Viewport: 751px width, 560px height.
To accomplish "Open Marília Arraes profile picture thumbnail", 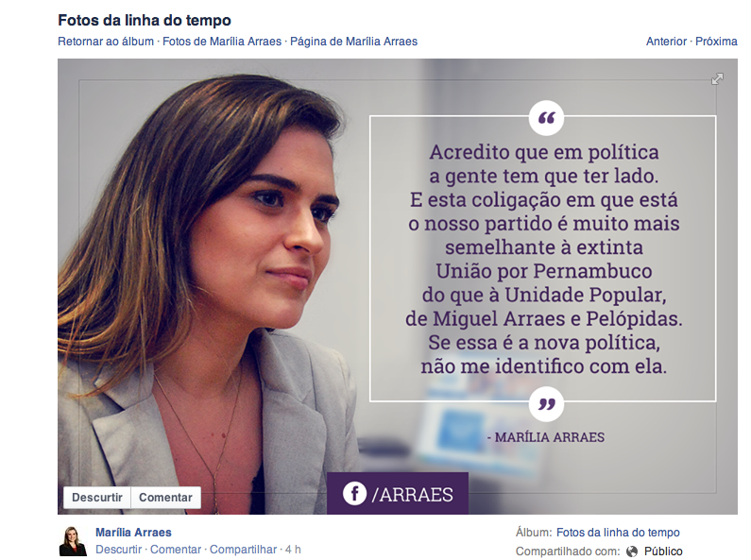I will [74, 541].
